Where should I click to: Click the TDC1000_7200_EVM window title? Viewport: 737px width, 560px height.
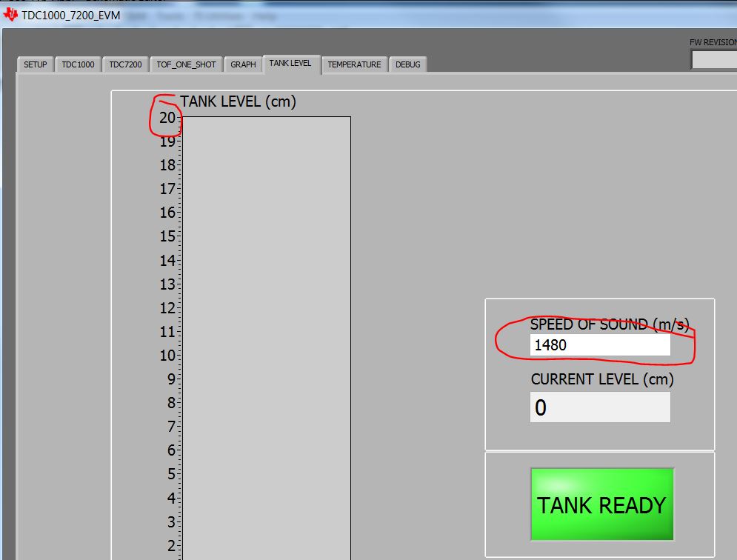point(71,16)
